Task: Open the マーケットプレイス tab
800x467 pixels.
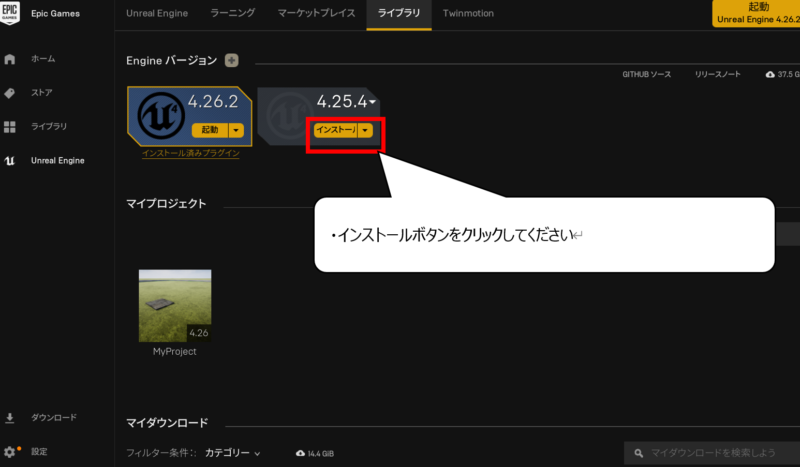Action: [316, 13]
